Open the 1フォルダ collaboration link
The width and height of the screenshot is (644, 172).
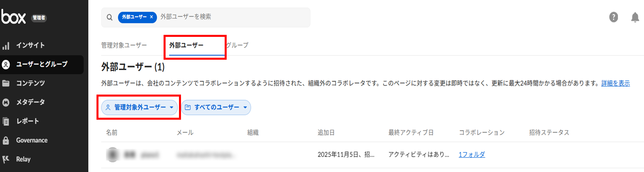pyautogui.click(x=472, y=155)
